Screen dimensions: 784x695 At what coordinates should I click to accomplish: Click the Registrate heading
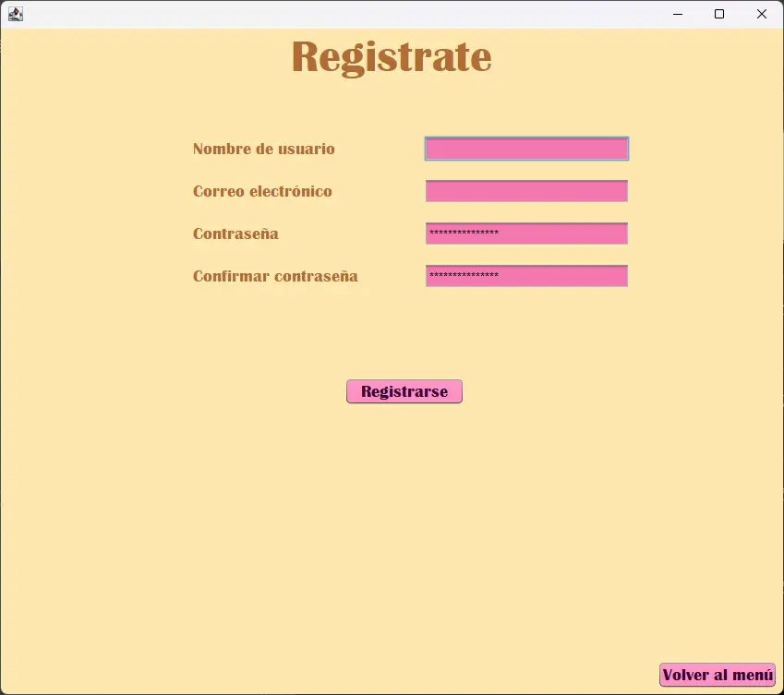click(x=392, y=56)
